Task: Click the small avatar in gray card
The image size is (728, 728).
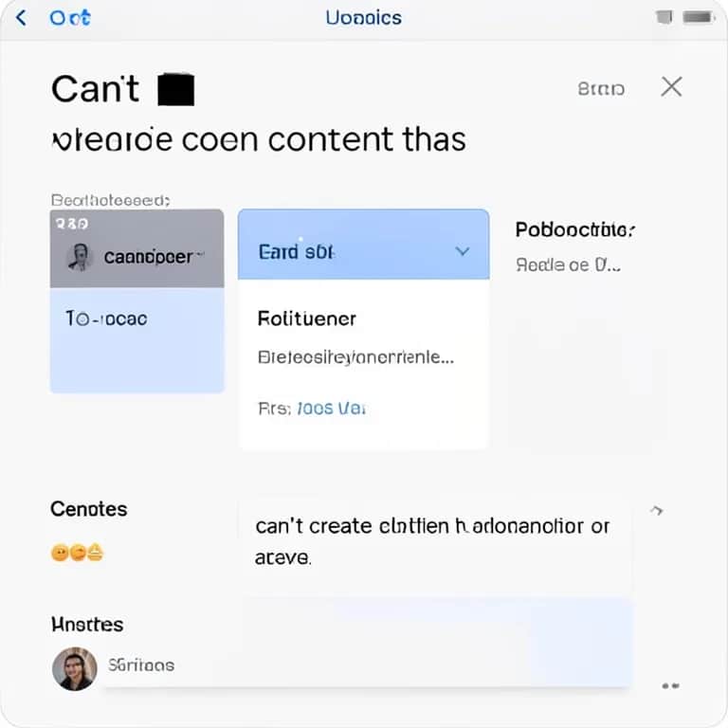Action: pyautogui.click(x=80, y=257)
